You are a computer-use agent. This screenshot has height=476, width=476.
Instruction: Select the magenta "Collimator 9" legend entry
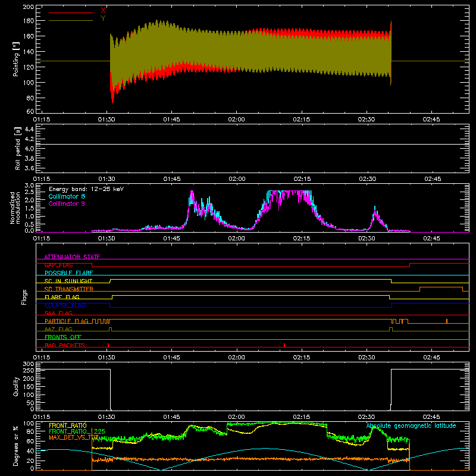pyautogui.click(x=67, y=203)
